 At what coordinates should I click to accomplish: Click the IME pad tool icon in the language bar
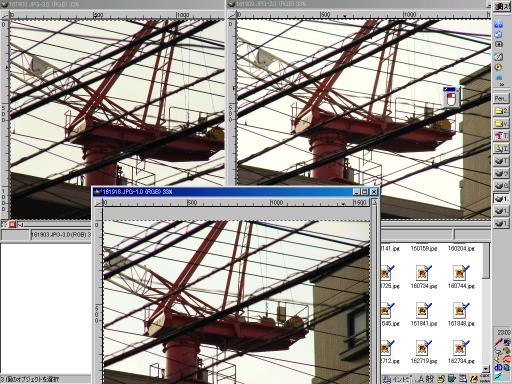[441, 379]
